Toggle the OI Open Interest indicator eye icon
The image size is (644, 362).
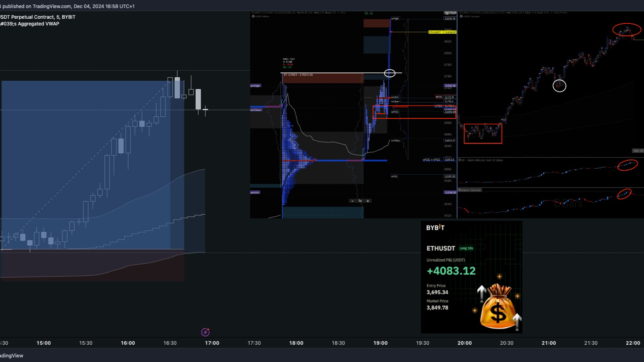(460, 160)
